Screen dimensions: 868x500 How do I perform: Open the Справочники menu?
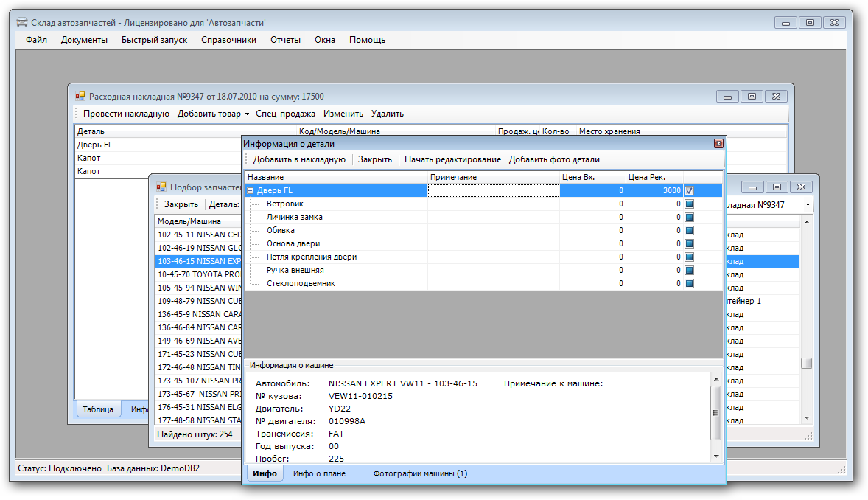pyautogui.click(x=228, y=40)
